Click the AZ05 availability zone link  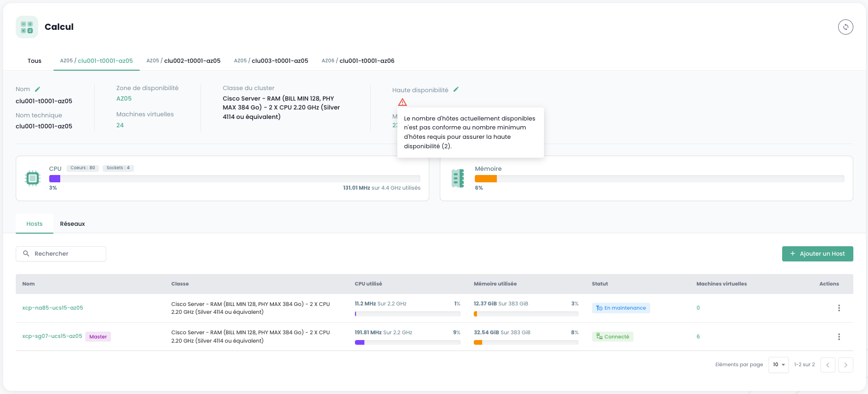pos(124,98)
